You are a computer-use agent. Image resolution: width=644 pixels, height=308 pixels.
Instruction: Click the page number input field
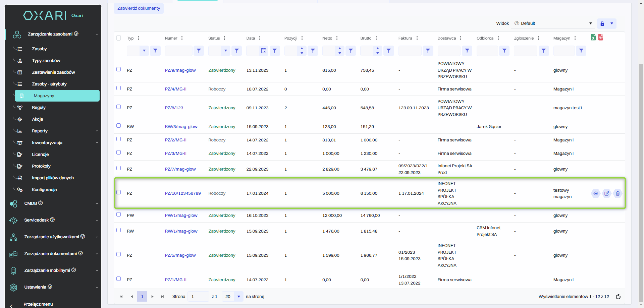(x=198, y=297)
